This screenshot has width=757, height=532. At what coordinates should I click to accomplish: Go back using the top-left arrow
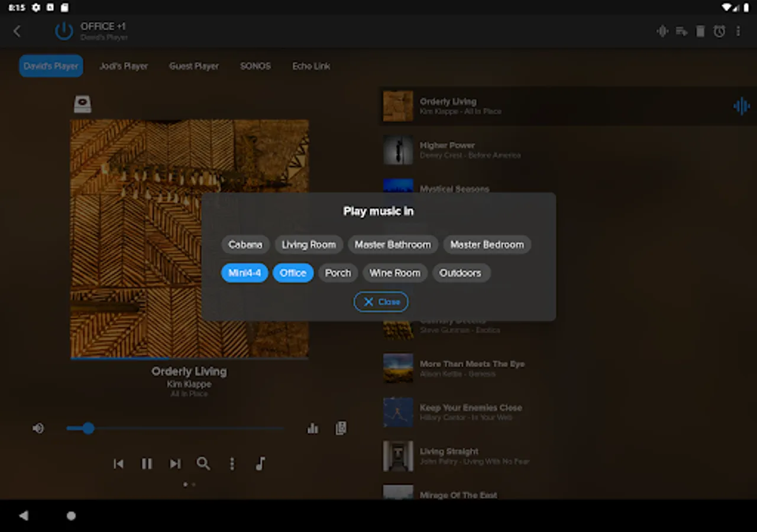[x=17, y=31]
